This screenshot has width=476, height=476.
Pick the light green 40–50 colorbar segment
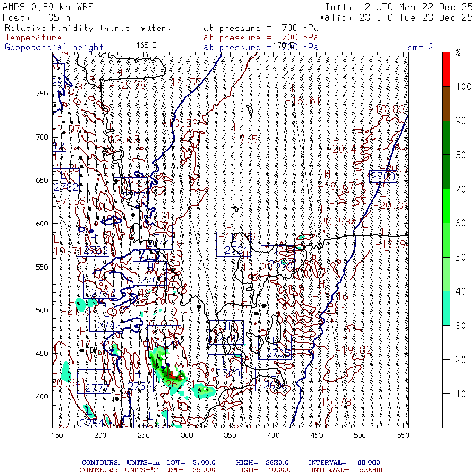tap(446, 274)
